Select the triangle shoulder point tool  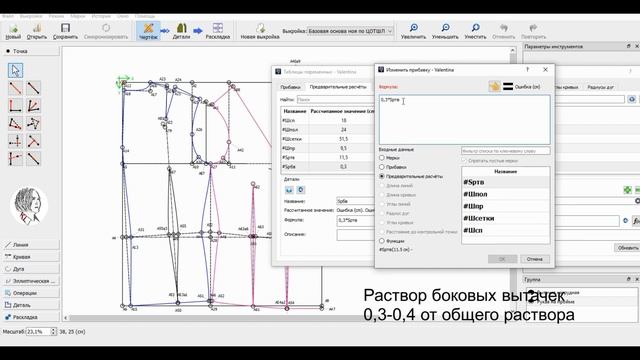[16, 124]
